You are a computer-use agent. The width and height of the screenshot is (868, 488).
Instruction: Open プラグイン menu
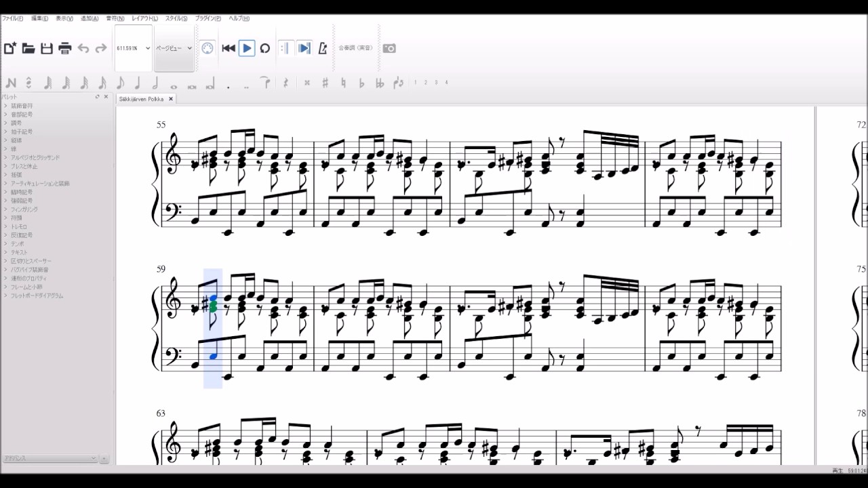point(208,18)
